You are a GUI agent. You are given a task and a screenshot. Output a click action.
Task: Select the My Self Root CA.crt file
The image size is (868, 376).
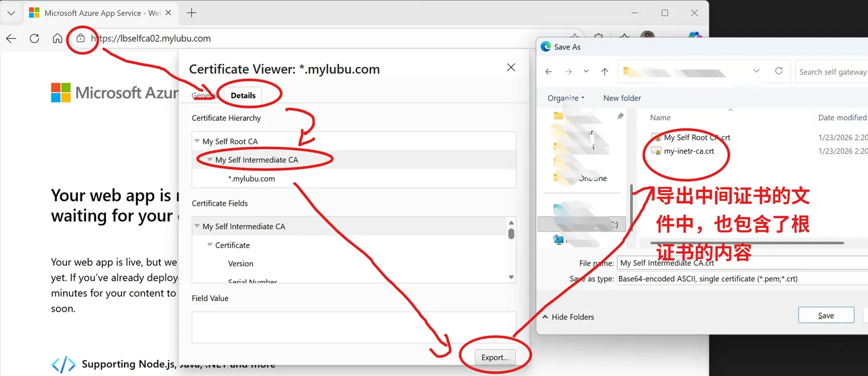[697, 138]
